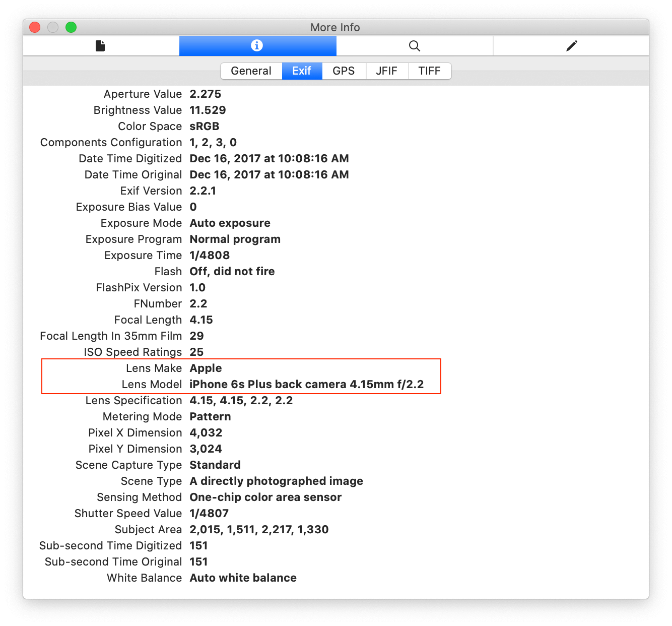Viewport: 672px width, 626px height.
Task: Switch to the GPS tab
Action: [344, 71]
